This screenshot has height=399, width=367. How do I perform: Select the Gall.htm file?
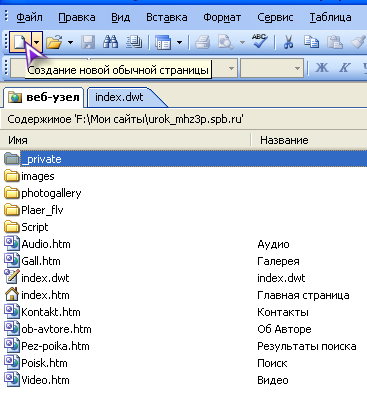coord(41,261)
